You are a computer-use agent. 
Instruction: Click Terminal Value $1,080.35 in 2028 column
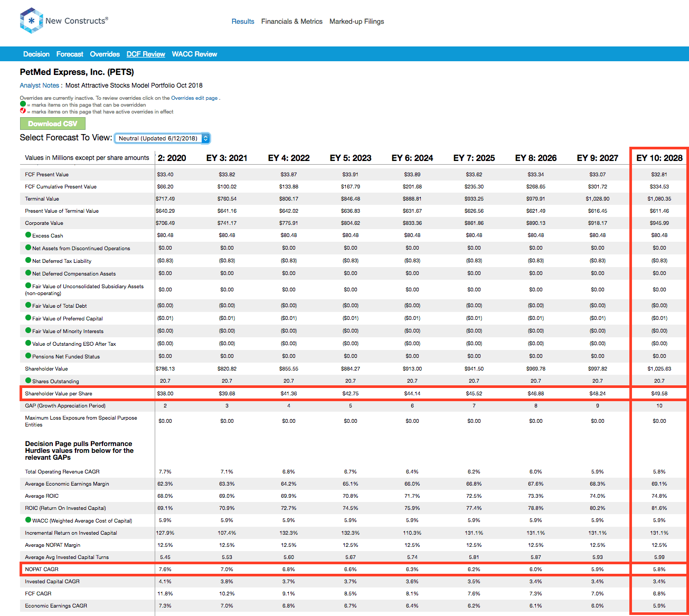(659, 199)
